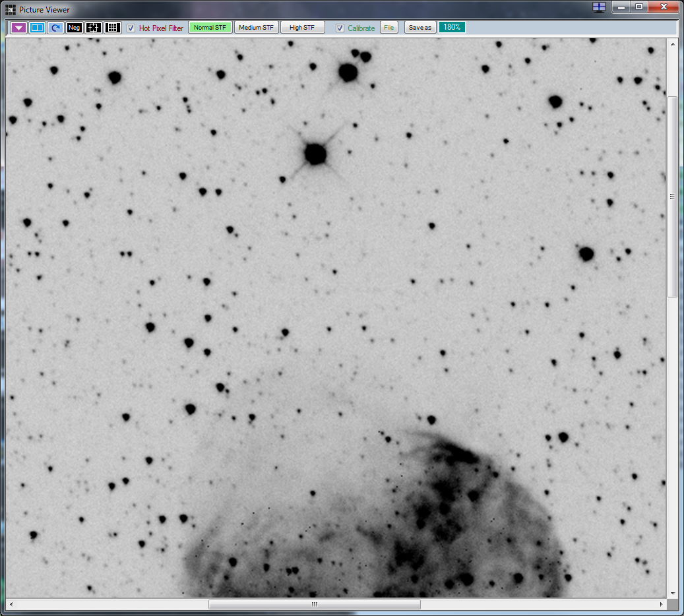Click the vertical scrollbar thumb
This screenshot has width=684, height=616.
(672, 197)
